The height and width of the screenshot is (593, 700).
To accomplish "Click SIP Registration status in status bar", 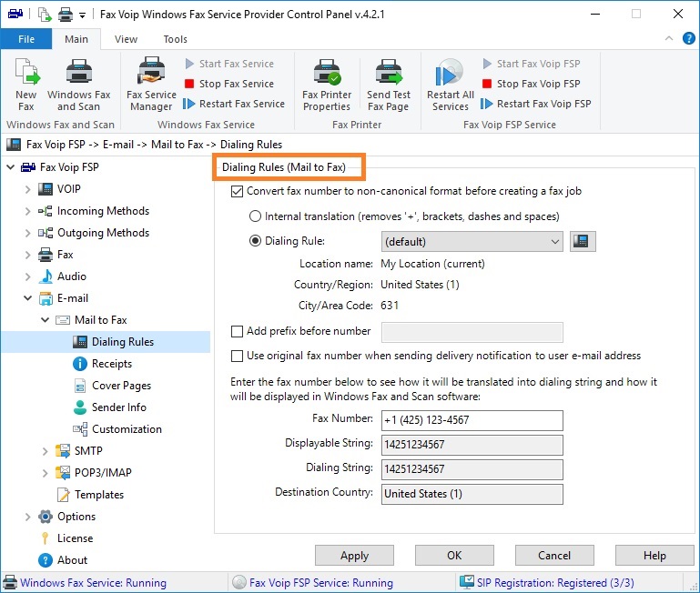I will 548,583.
